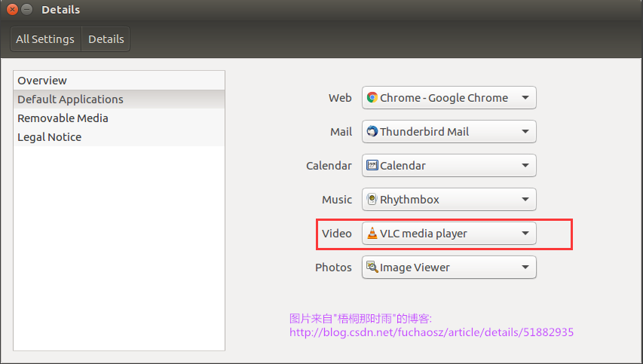Screen dimensions: 643x364
Task: Click the Details button in the header bar
Action: click(x=106, y=39)
